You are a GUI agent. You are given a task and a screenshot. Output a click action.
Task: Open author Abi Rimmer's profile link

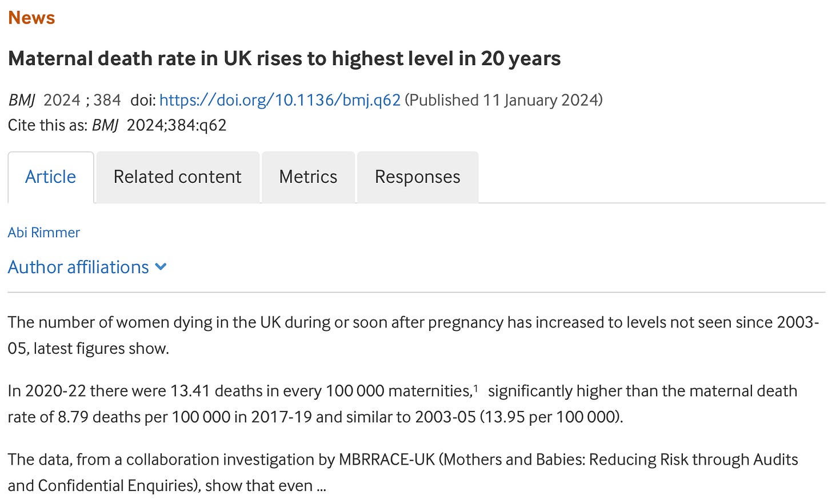(x=44, y=233)
